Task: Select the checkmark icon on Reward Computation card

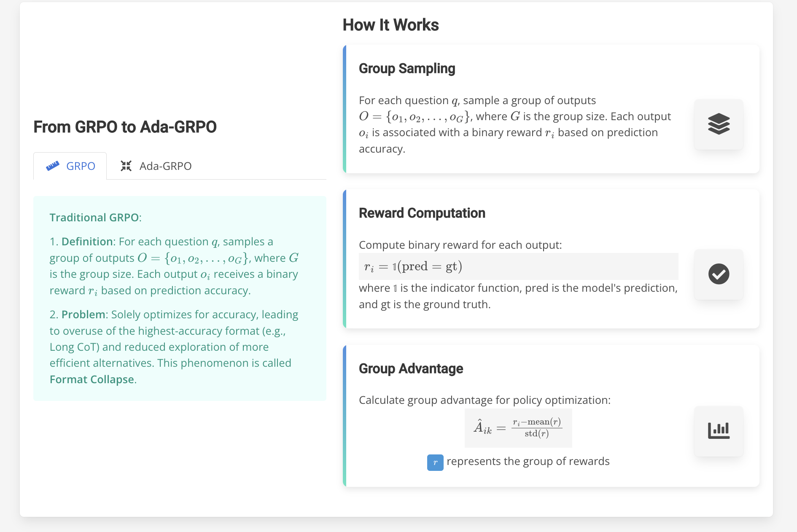Action: pyautogui.click(x=718, y=274)
